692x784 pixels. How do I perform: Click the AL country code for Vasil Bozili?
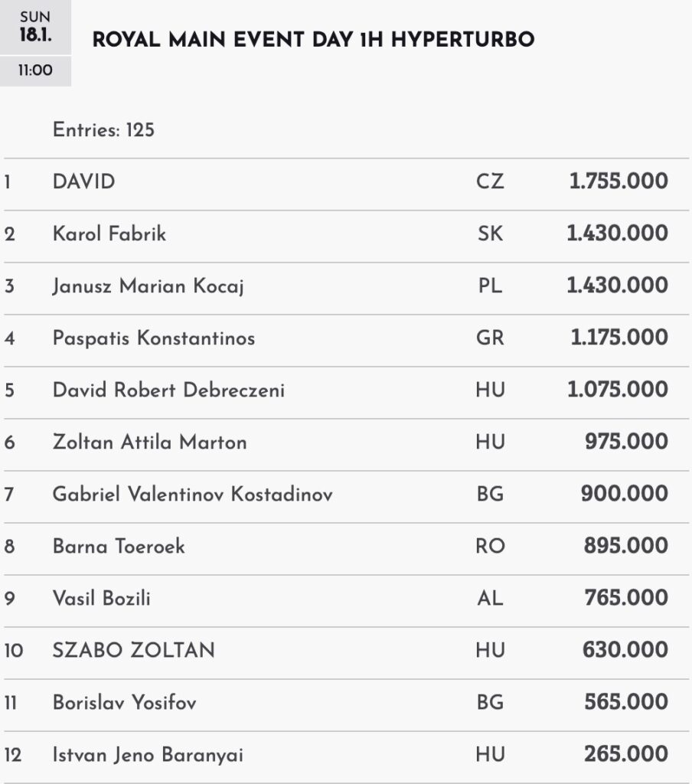490,599
